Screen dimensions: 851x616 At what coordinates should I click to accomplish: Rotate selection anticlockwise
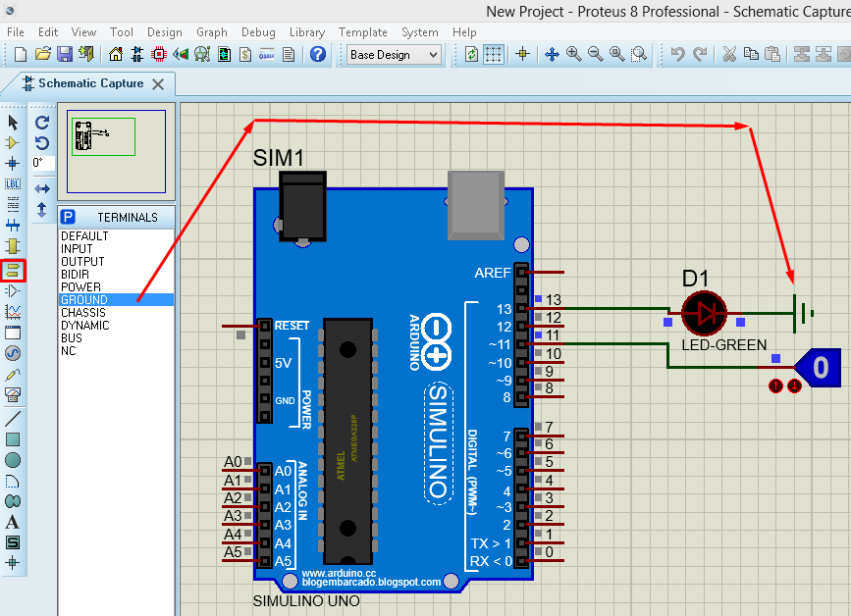click(41, 141)
